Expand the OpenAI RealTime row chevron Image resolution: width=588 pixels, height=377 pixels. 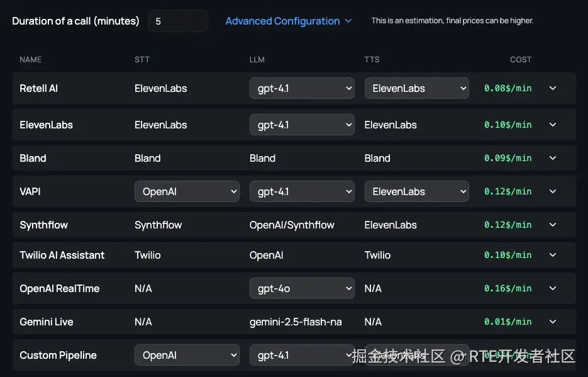(553, 288)
